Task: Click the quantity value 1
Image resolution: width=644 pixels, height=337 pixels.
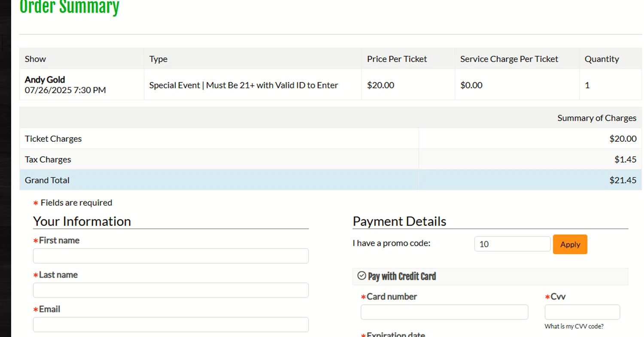Action: (x=587, y=85)
